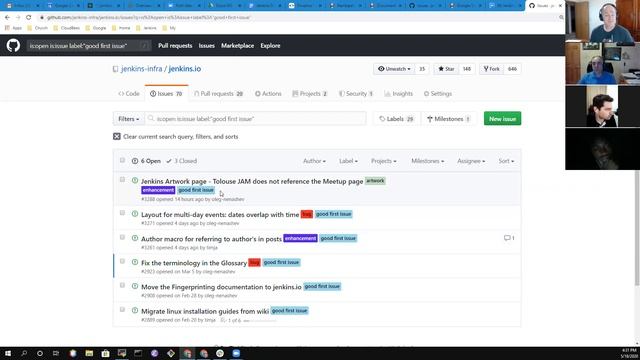Check the Migrate linux installation guides checkbox
The height and width of the screenshot is (360, 640).
pyautogui.click(x=122, y=309)
